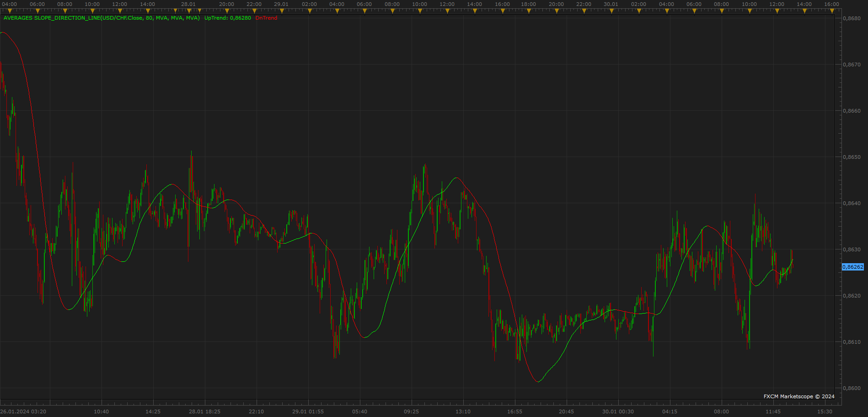The image size is (868, 417).
Task: Click the red DnTrend legend label
Action: pos(266,18)
